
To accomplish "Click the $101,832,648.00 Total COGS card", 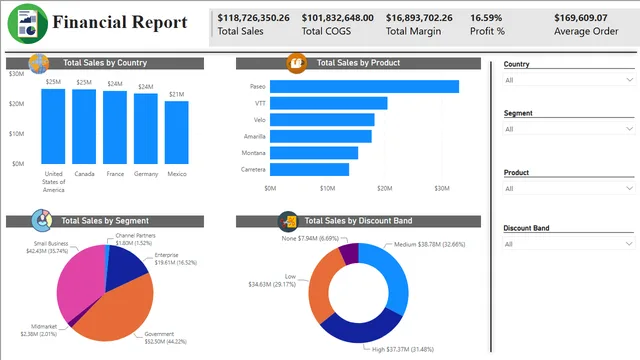I will coord(338,24).
